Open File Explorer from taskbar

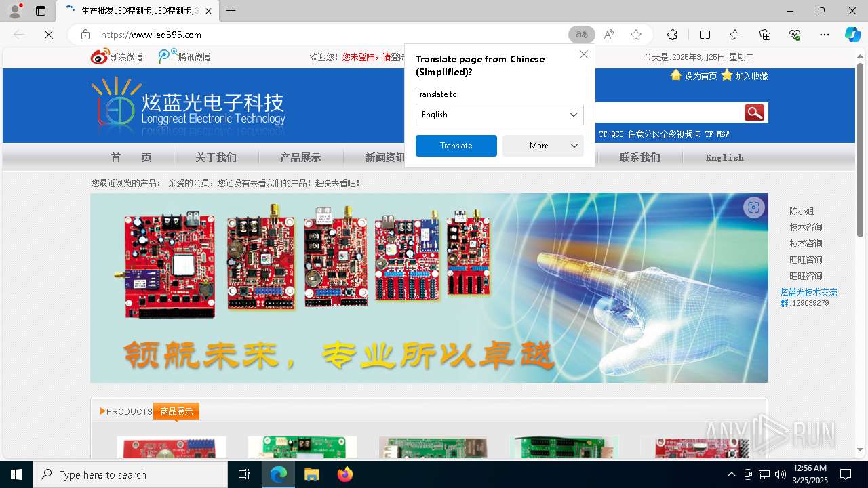311,474
